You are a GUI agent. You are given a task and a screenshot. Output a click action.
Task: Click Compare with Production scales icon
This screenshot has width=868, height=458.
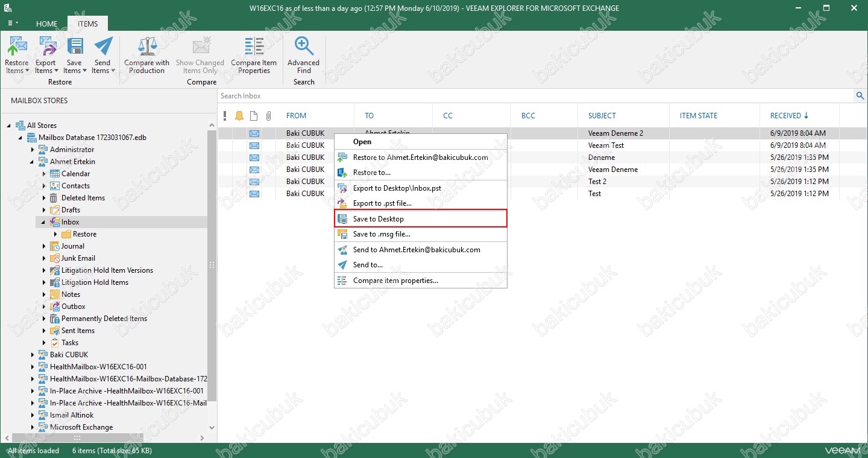pyautogui.click(x=147, y=46)
